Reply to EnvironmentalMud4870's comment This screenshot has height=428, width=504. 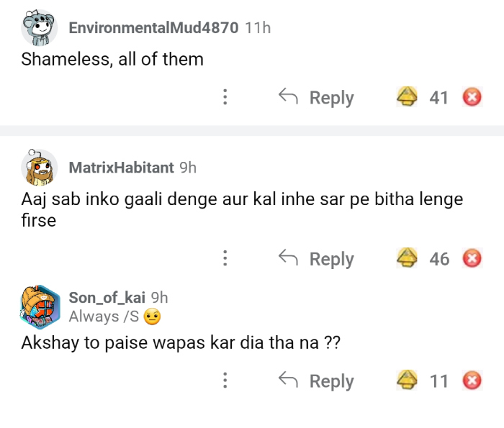pos(316,97)
